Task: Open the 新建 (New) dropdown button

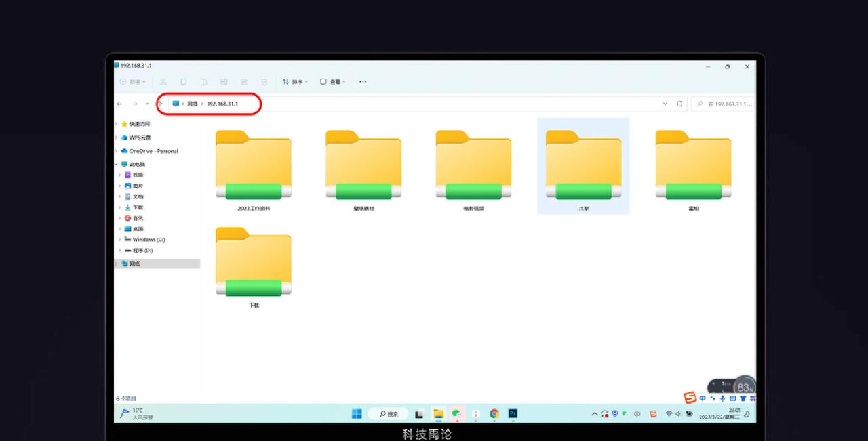Action: (133, 82)
